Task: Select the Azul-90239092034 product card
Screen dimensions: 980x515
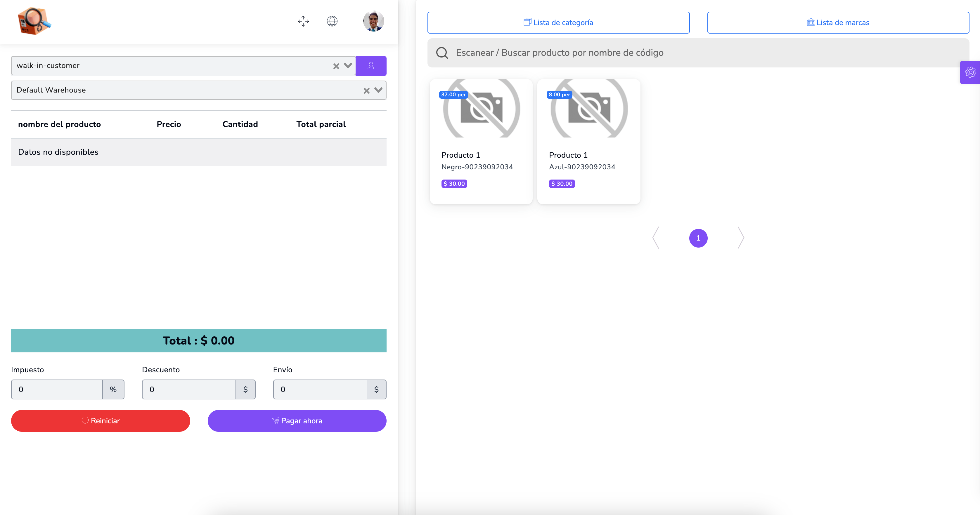Action: click(x=588, y=141)
